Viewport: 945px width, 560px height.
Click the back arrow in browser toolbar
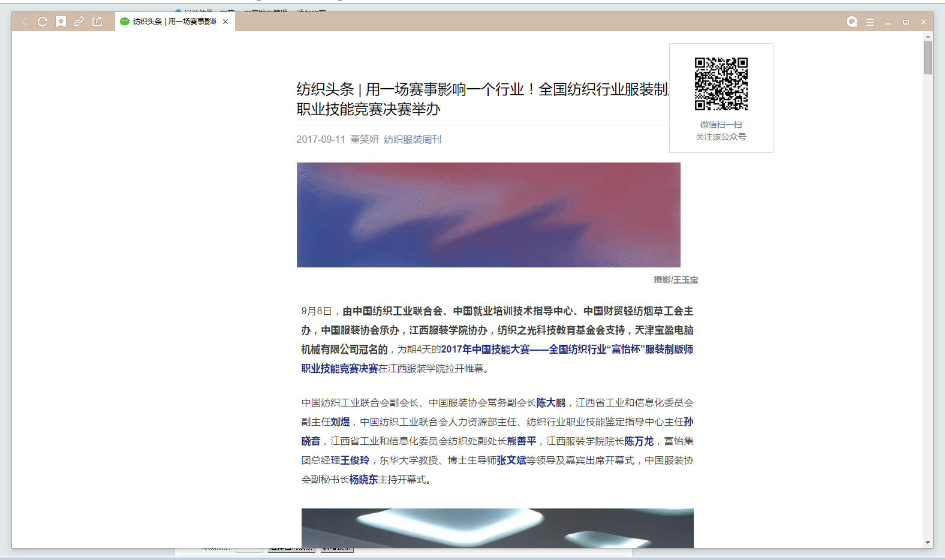[25, 22]
